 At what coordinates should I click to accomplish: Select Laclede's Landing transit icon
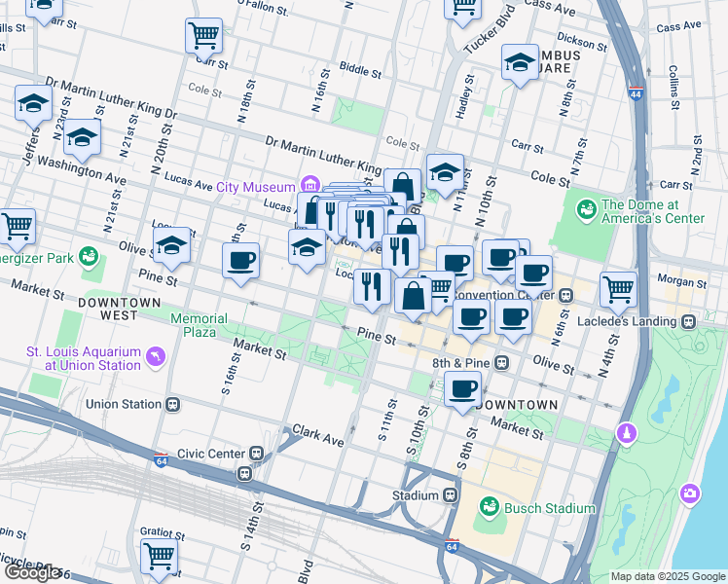tap(689, 321)
